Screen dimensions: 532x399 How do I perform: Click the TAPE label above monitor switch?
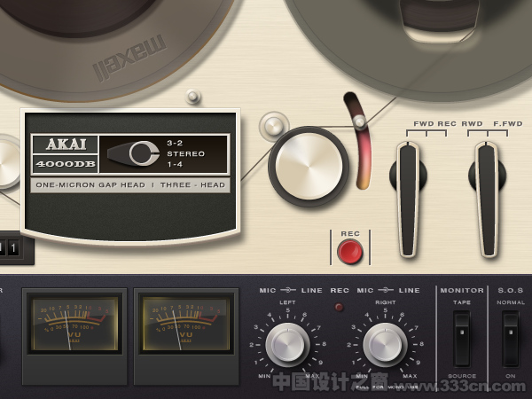(x=462, y=302)
